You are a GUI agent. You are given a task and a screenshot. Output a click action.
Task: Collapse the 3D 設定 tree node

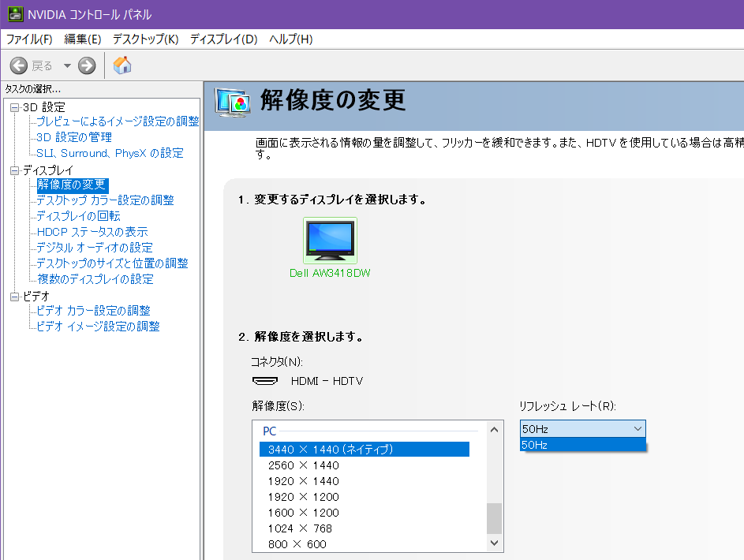(x=15, y=107)
